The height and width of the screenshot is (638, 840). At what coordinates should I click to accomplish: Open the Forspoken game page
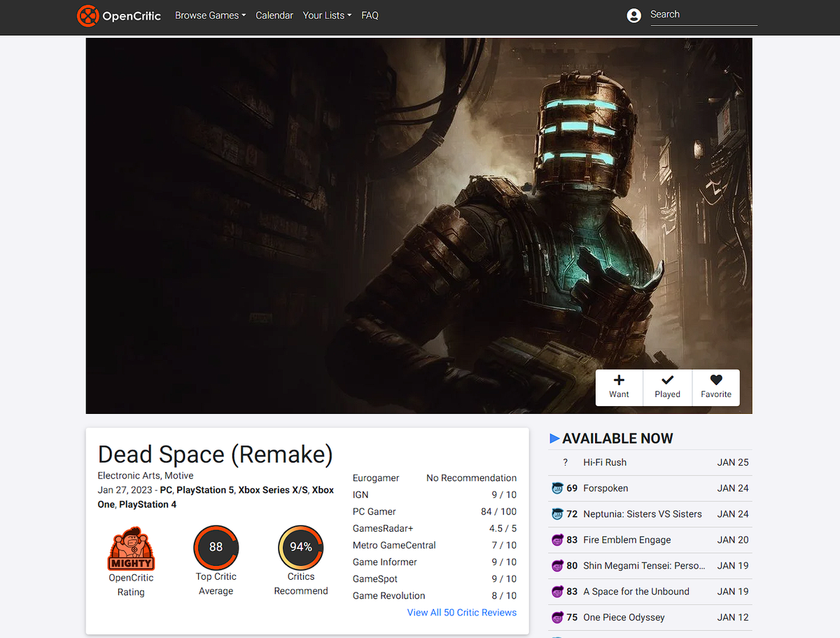pyautogui.click(x=605, y=488)
